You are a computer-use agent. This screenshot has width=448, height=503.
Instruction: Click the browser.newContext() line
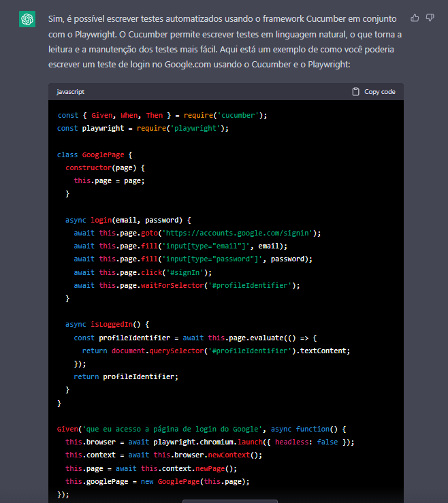[163, 455]
